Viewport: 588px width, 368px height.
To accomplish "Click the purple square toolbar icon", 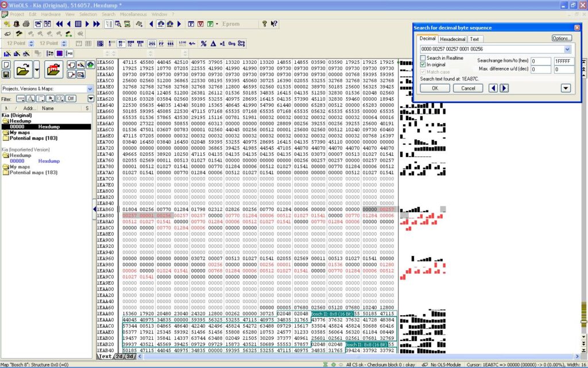I will [x=59, y=53].
